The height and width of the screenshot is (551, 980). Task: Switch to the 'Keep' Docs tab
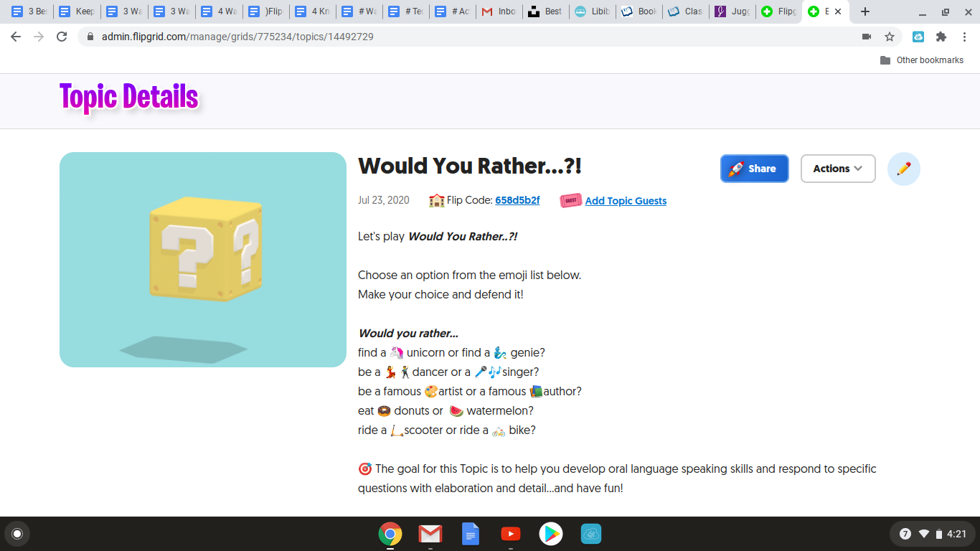coord(76,11)
